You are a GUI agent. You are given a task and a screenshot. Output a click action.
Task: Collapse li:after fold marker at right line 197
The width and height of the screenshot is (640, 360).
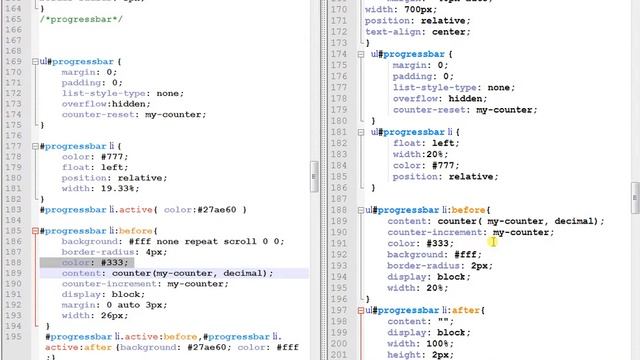click(x=361, y=311)
